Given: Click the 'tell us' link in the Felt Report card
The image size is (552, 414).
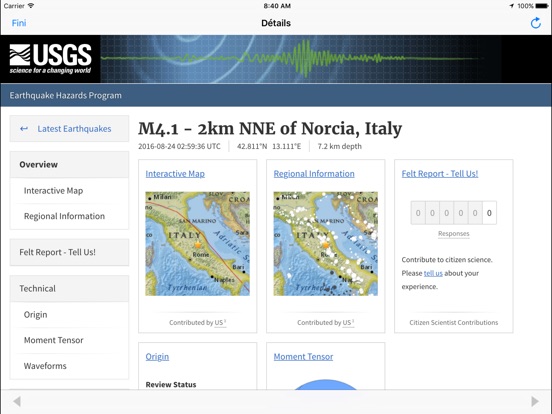Looking at the screenshot, I should click(x=433, y=273).
